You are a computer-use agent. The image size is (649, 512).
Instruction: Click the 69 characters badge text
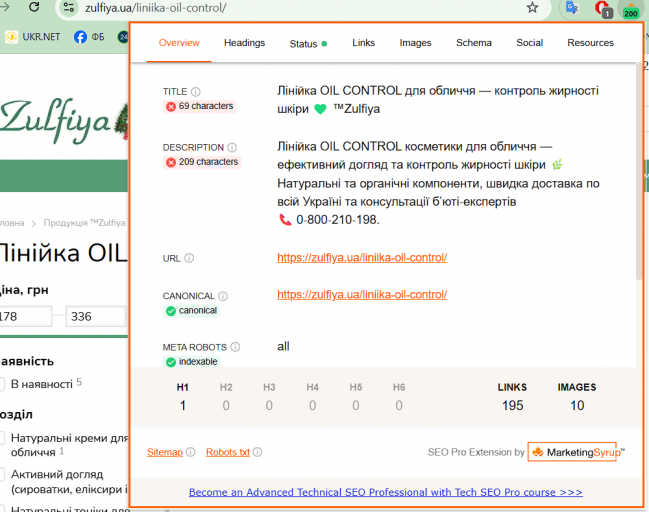[206, 106]
